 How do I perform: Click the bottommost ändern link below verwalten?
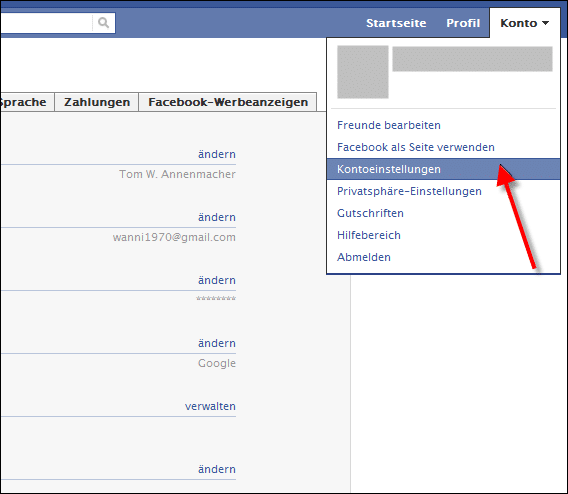(x=217, y=469)
